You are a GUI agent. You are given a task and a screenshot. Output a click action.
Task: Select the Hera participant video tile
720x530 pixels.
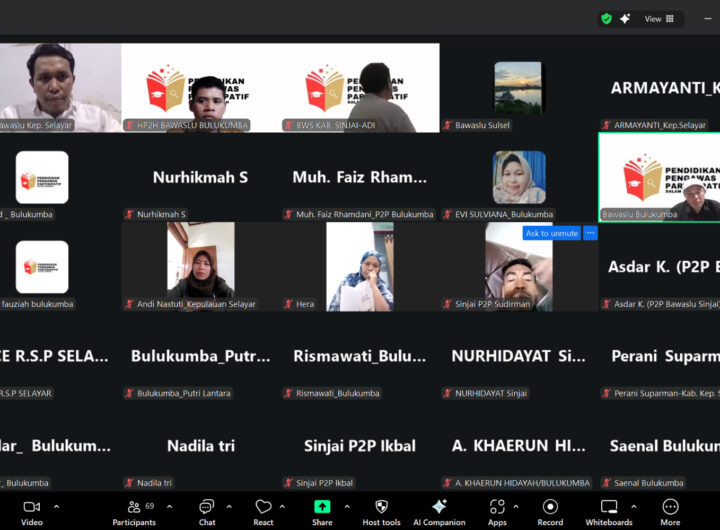[360, 266]
